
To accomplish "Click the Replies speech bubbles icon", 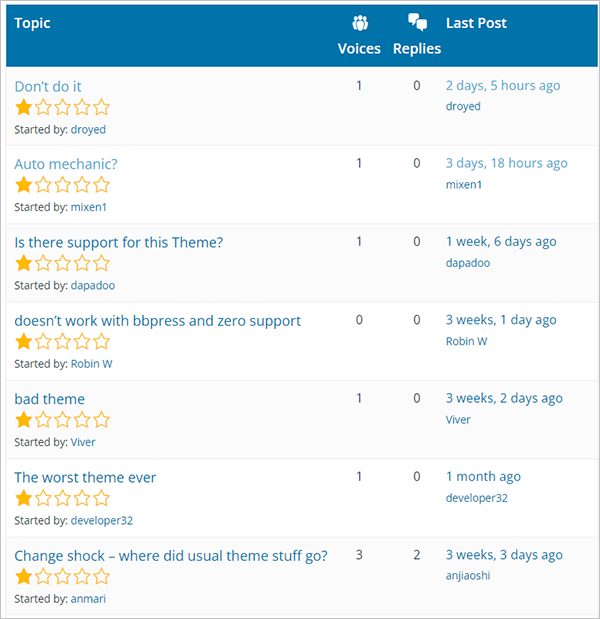I will (x=418, y=23).
